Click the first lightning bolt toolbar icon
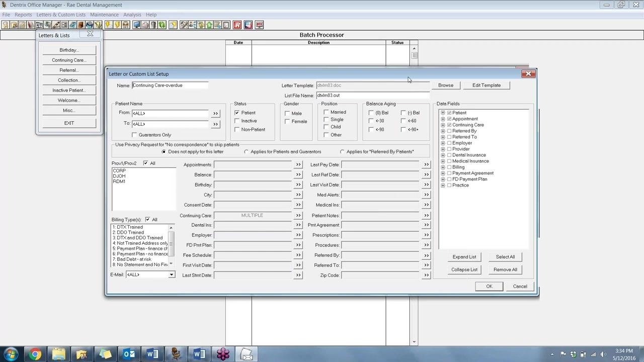Image resolution: width=644 pixels, height=362 pixels. (x=108, y=25)
